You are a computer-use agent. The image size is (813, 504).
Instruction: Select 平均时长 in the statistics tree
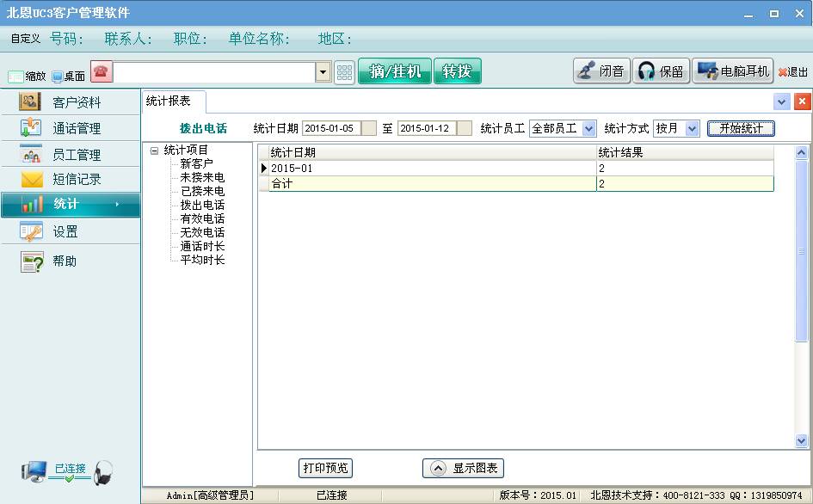click(x=202, y=260)
